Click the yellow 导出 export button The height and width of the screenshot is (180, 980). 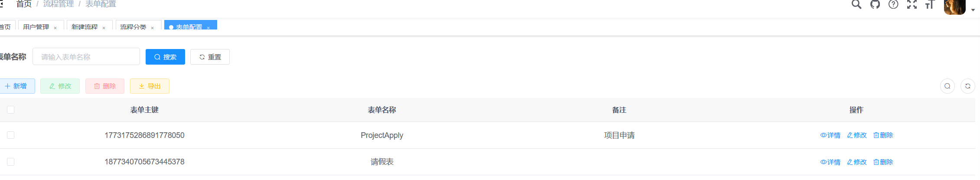pos(150,86)
